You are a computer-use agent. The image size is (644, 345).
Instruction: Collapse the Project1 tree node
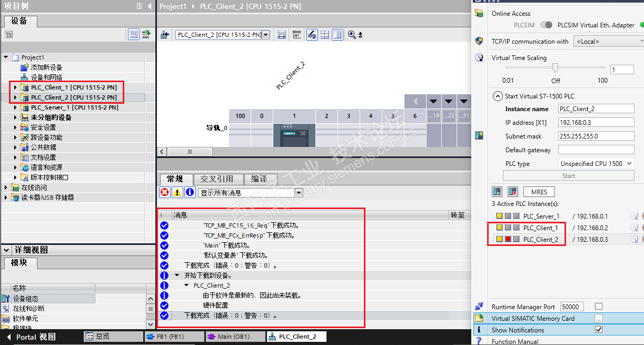[6, 57]
